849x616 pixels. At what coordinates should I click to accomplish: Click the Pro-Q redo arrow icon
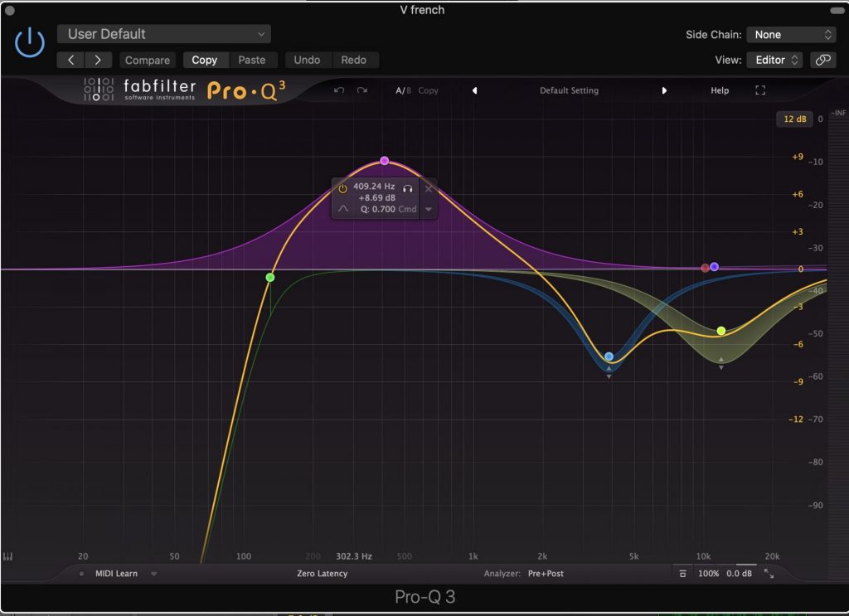(362, 90)
